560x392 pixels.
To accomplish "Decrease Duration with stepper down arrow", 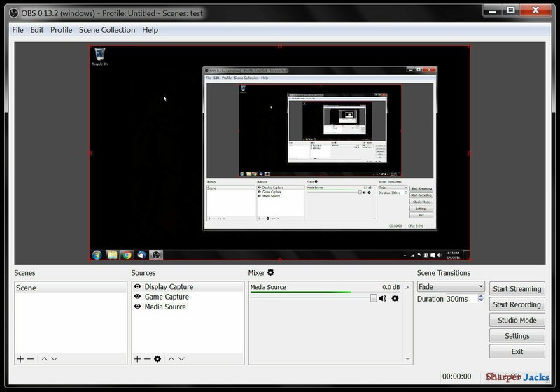I will (x=481, y=301).
